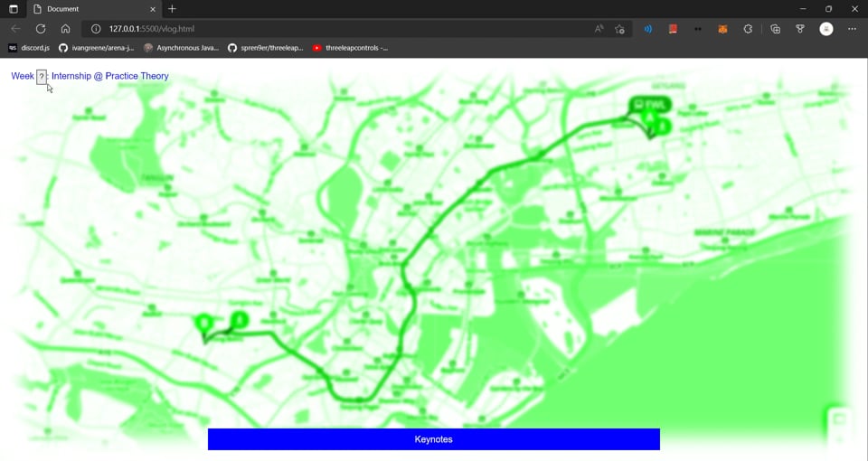Open the discord.js bookmark

(29, 48)
